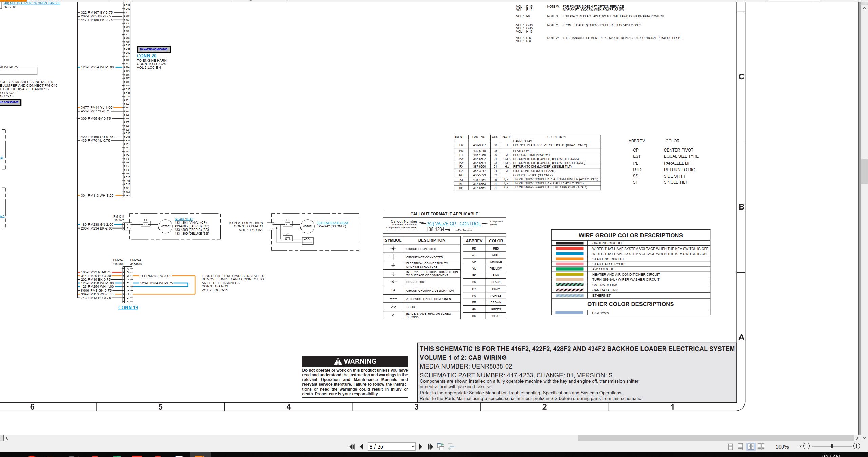Click wire label X977-PM14 YL-1.00
Viewport: 868px width, 457px height.
97,108
